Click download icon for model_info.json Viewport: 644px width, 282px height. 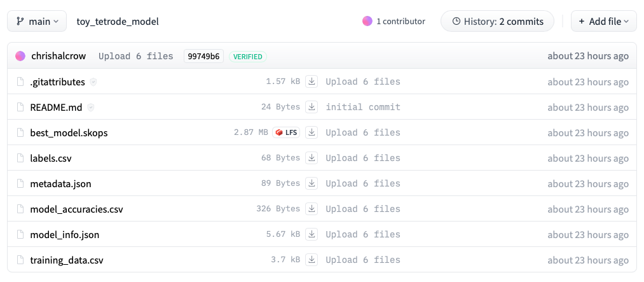[312, 234]
